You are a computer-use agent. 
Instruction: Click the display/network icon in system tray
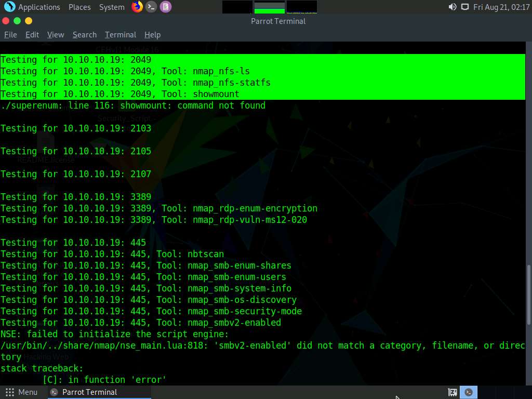pyautogui.click(x=465, y=7)
